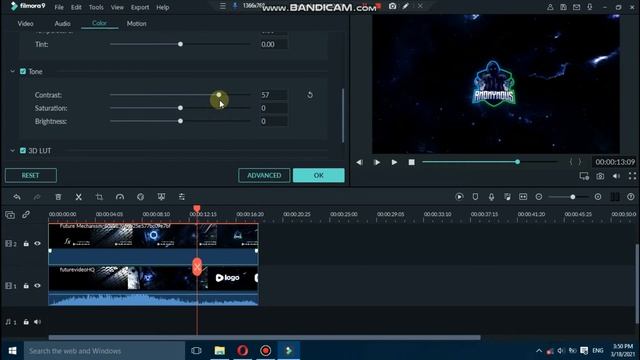Toggle the auto ripple link icon

[26, 214]
